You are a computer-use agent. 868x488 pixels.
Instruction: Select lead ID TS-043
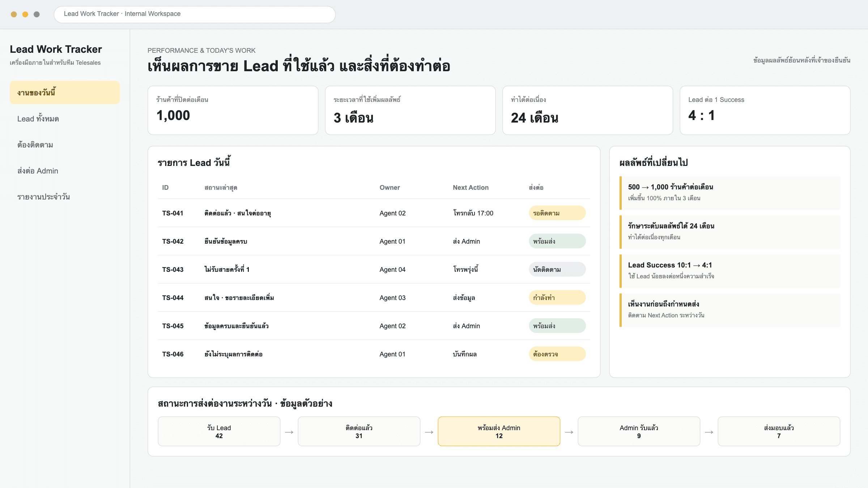click(x=173, y=270)
